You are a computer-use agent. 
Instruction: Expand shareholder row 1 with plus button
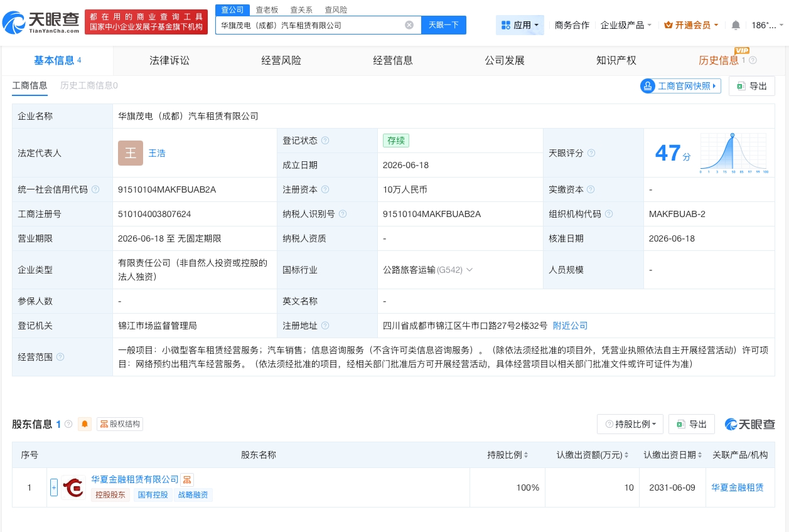click(54, 487)
